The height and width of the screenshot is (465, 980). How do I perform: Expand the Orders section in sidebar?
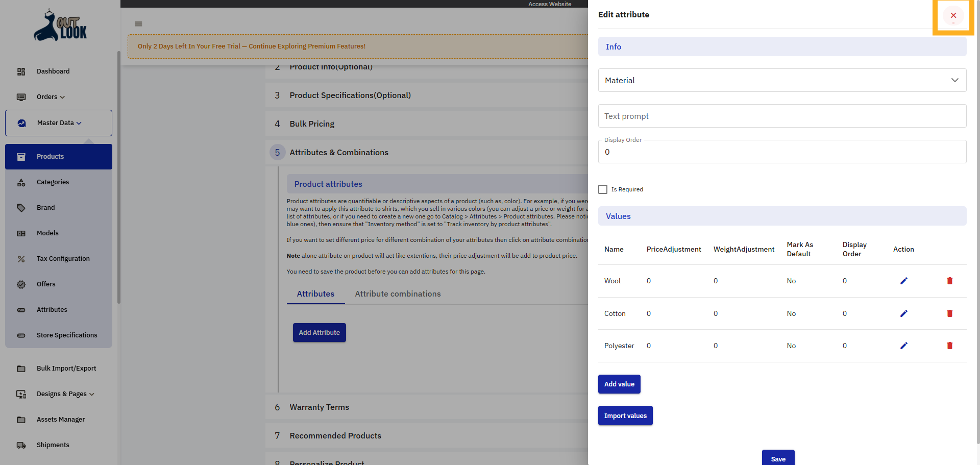tap(50, 97)
